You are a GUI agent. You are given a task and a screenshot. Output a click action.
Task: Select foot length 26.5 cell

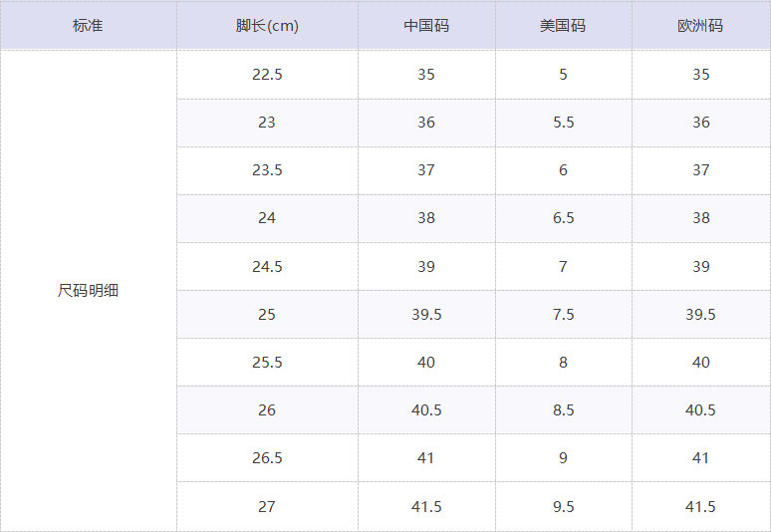[x=267, y=458]
